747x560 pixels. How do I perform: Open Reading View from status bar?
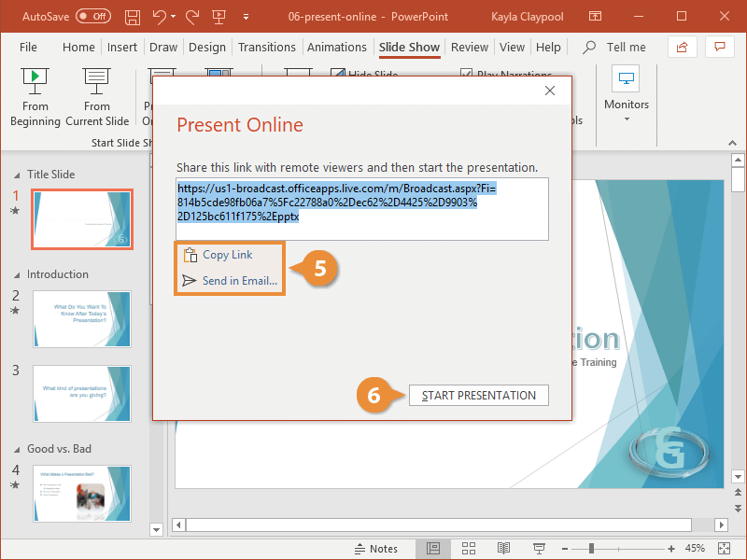coord(503,548)
